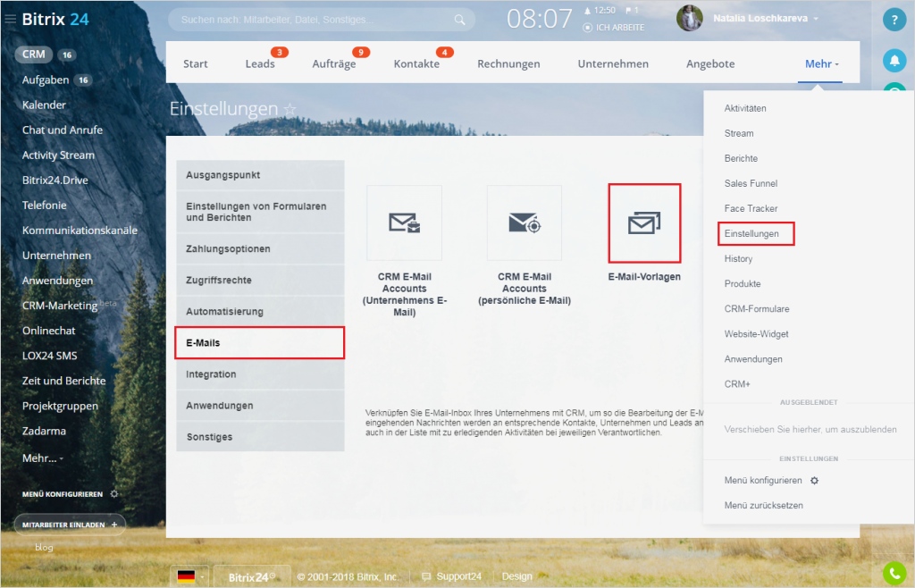Select Face Tracker in Mehr menu
Screen dimensions: 915x588
point(751,208)
